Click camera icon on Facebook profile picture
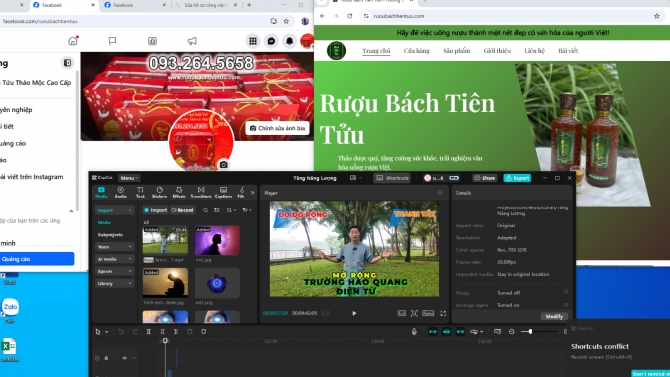This screenshot has width=670, height=377. coord(223,165)
